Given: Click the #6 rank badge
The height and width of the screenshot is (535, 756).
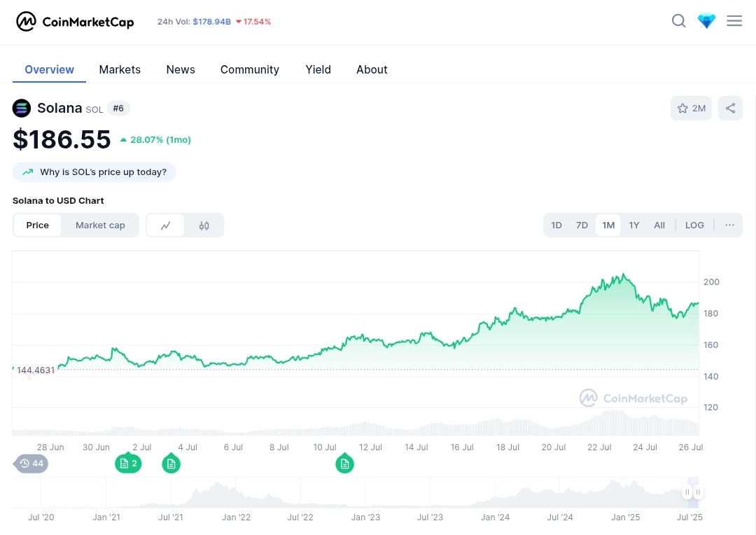Looking at the screenshot, I should click(118, 109).
